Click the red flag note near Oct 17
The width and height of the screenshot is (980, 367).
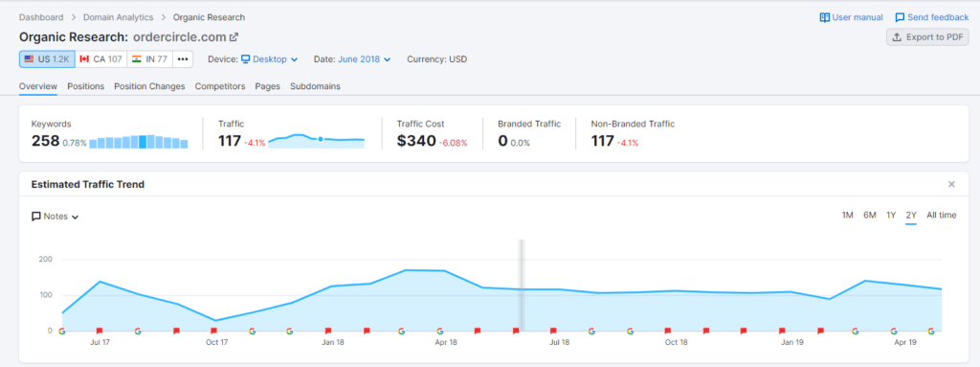(213, 331)
